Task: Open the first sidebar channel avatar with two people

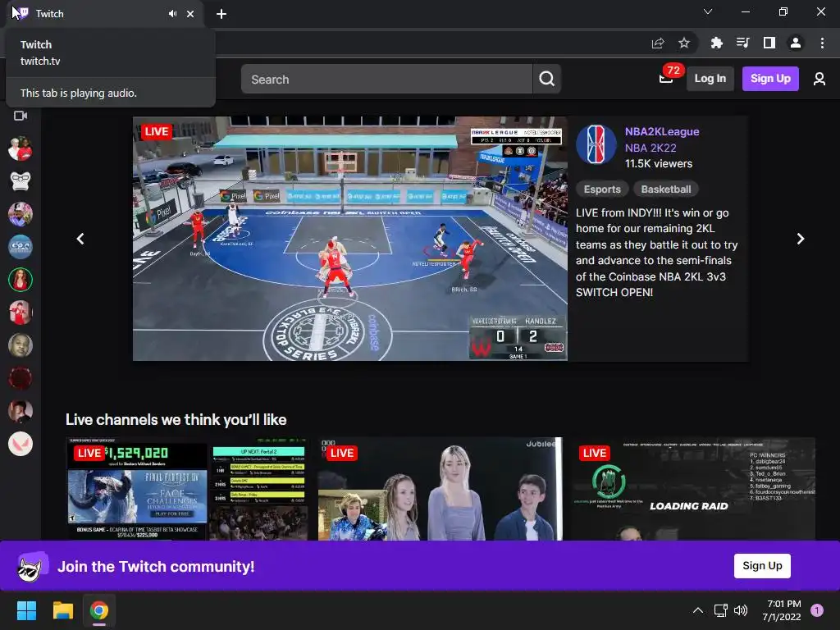Action: point(21,149)
